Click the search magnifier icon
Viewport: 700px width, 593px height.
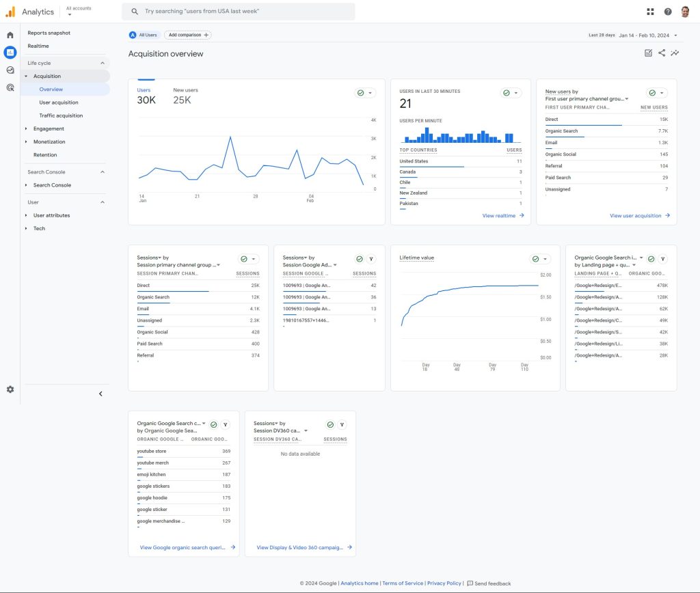[x=135, y=11]
